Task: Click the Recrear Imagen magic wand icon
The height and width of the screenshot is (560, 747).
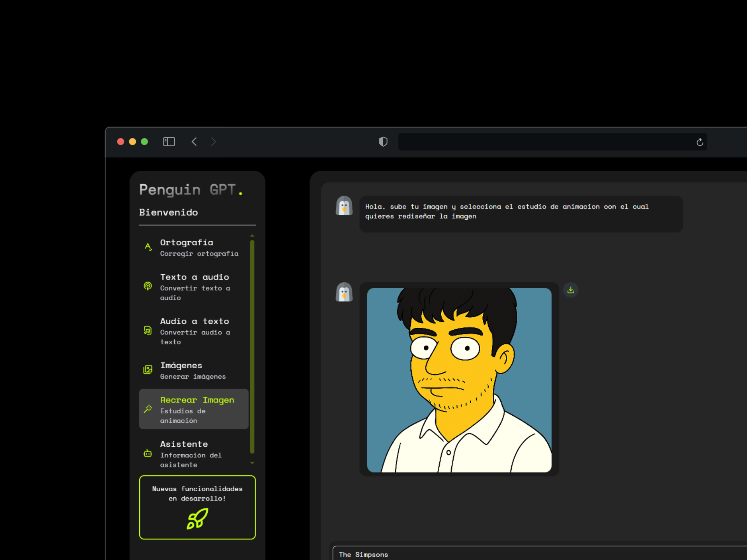Action: point(148,409)
